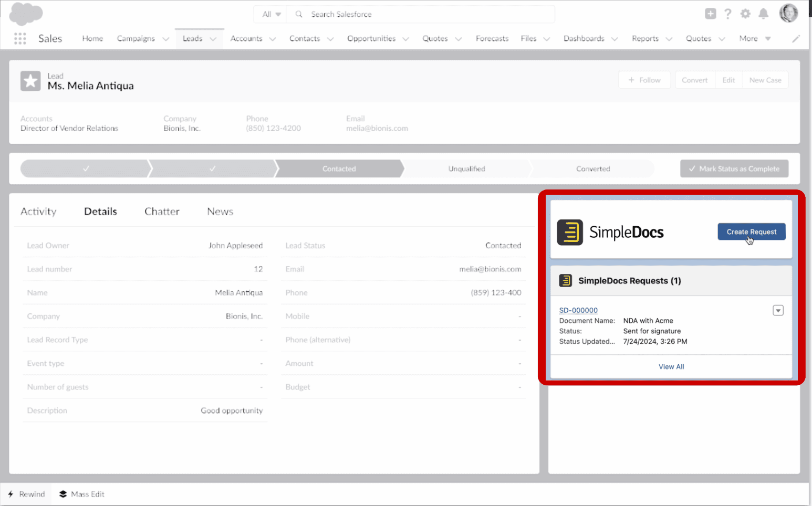This screenshot has height=506, width=812.
Task: Expand the Campaigns tab chevron
Action: [x=166, y=39]
